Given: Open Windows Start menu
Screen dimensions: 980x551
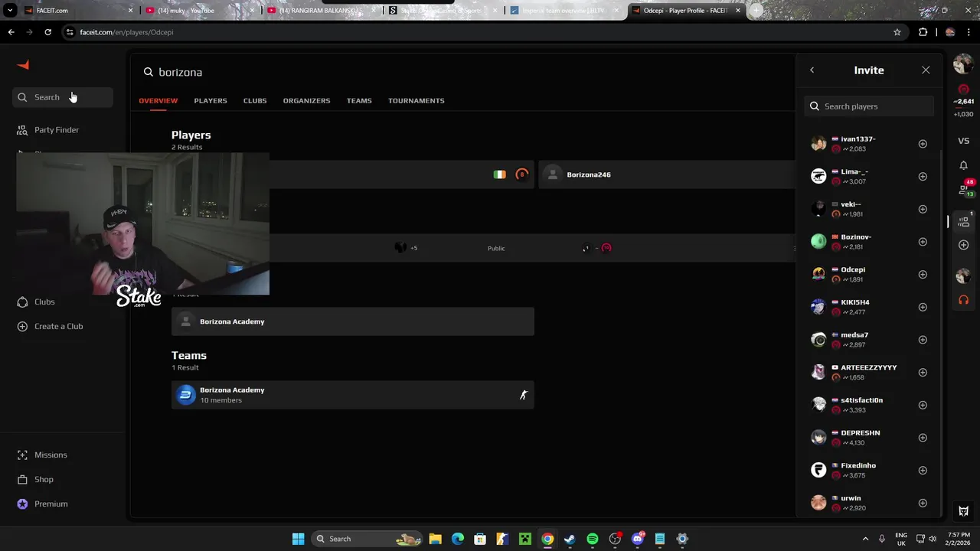Looking at the screenshot, I should pyautogui.click(x=298, y=539).
